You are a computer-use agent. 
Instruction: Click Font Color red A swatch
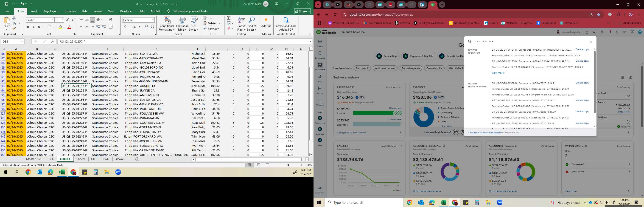tap(69, 27)
